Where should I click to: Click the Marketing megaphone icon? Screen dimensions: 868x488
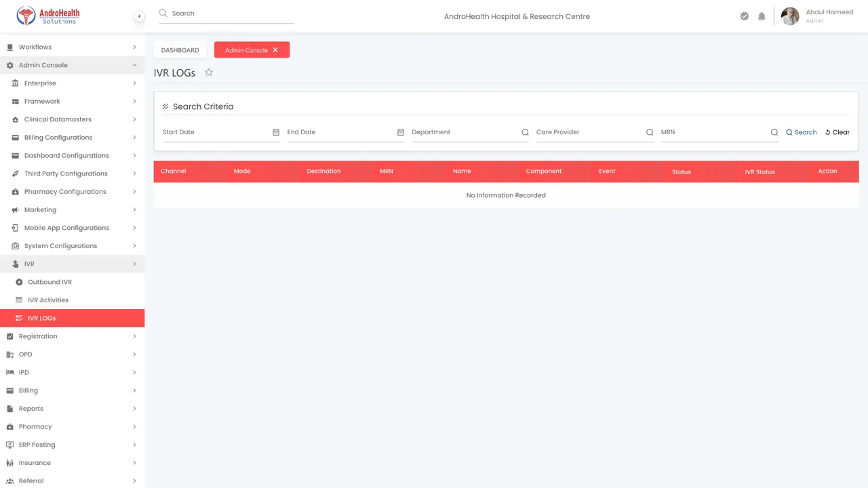point(16,210)
